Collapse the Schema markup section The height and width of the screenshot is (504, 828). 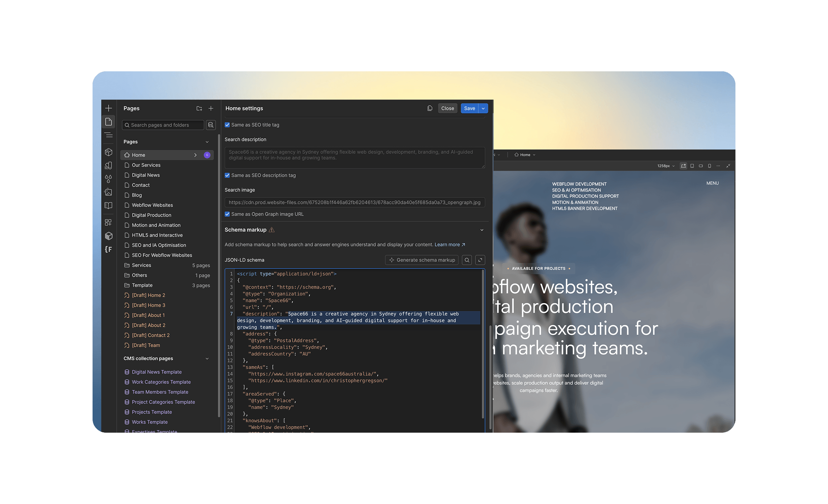(x=482, y=230)
